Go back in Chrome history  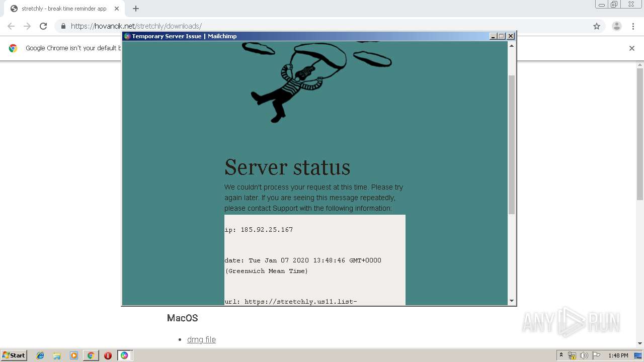pos(11,26)
